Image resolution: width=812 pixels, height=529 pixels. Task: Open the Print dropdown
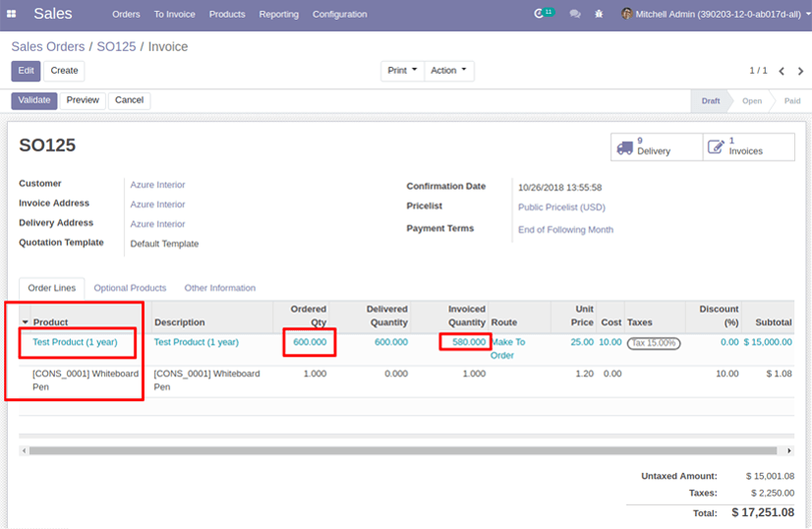tap(402, 71)
